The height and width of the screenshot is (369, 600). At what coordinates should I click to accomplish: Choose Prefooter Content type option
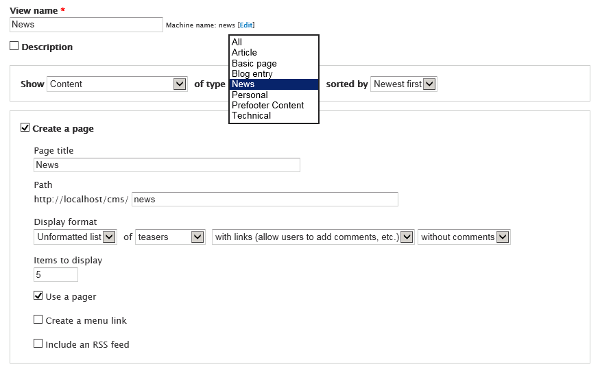[x=274, y=105]
